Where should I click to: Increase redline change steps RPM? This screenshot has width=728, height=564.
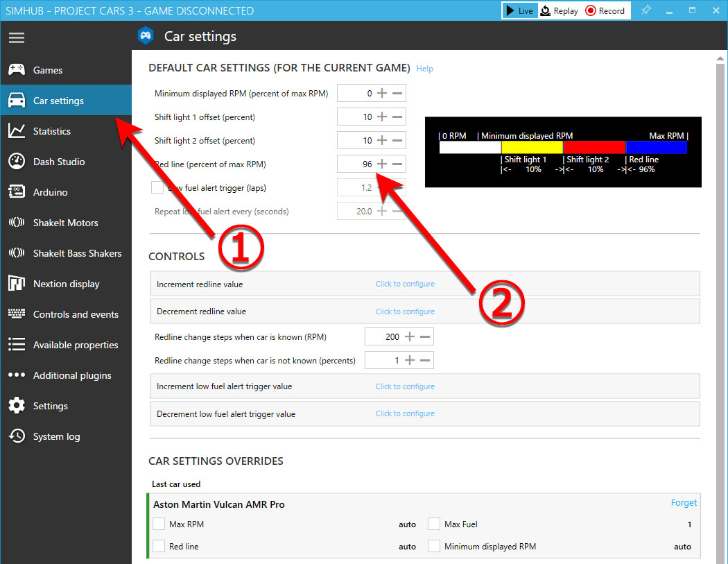tap(410, 336)
